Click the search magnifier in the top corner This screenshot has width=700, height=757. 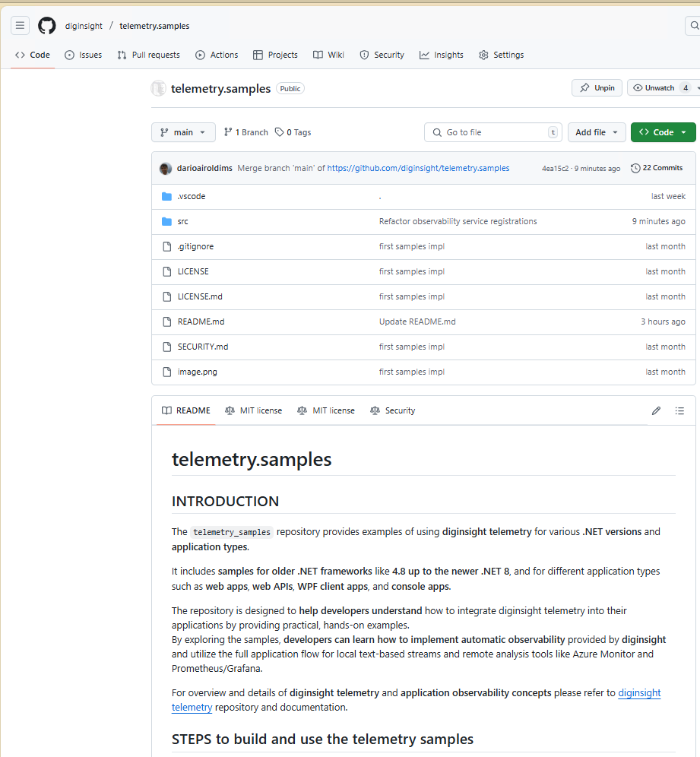tap(696, 25)
